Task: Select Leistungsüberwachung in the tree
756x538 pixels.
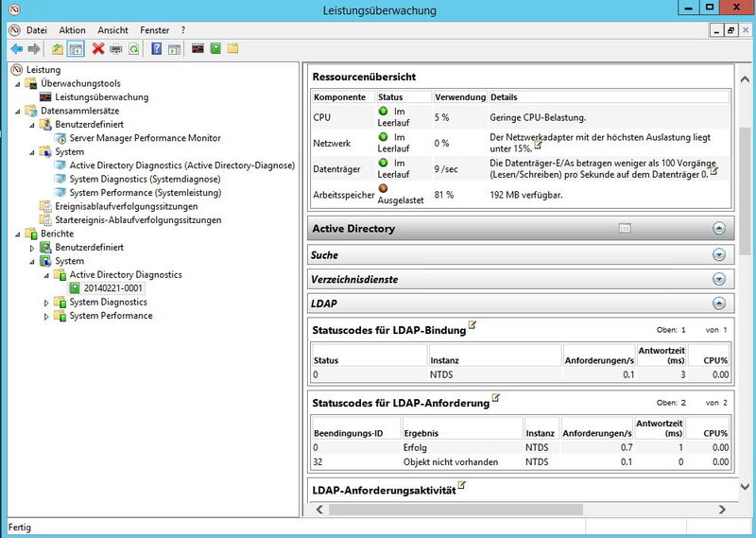Action: click(102, 97)
